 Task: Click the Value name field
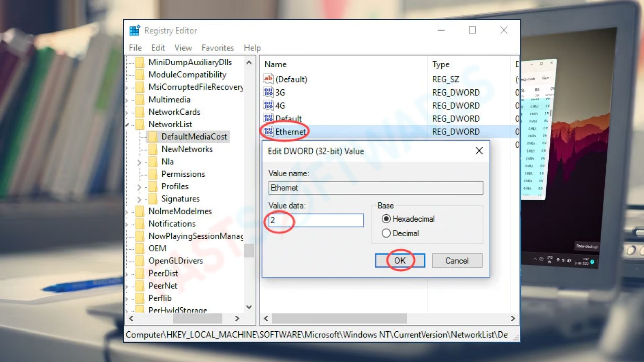click(x=376, y=188)
